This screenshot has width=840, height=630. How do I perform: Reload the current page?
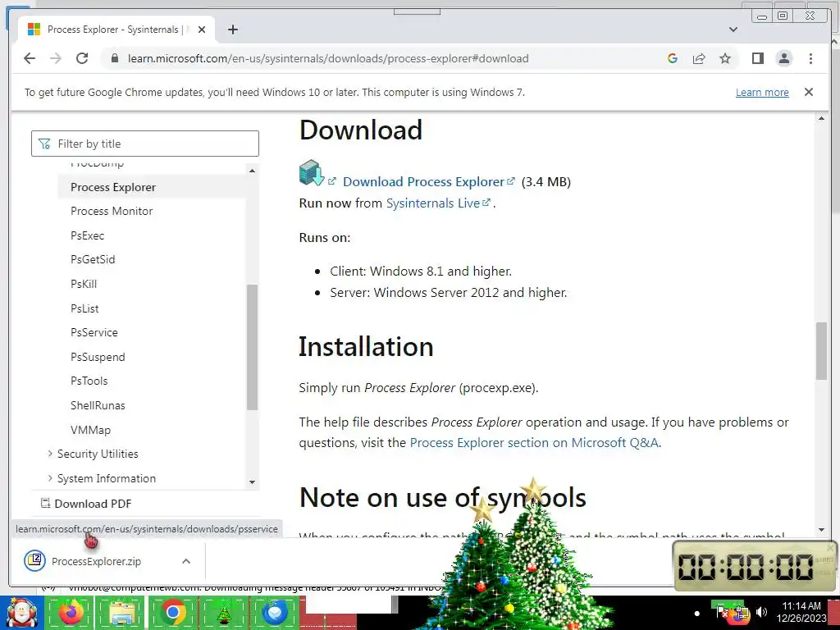(x=82, y=58)
